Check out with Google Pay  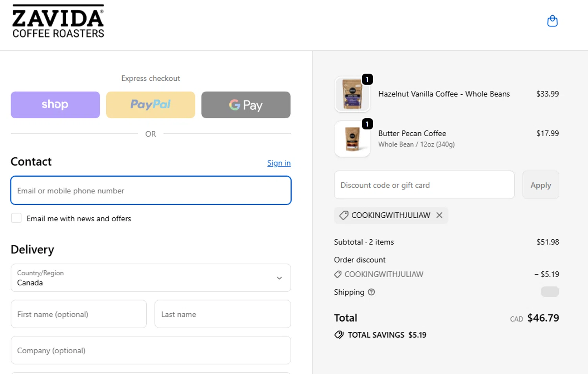click(x=246, y=105)
